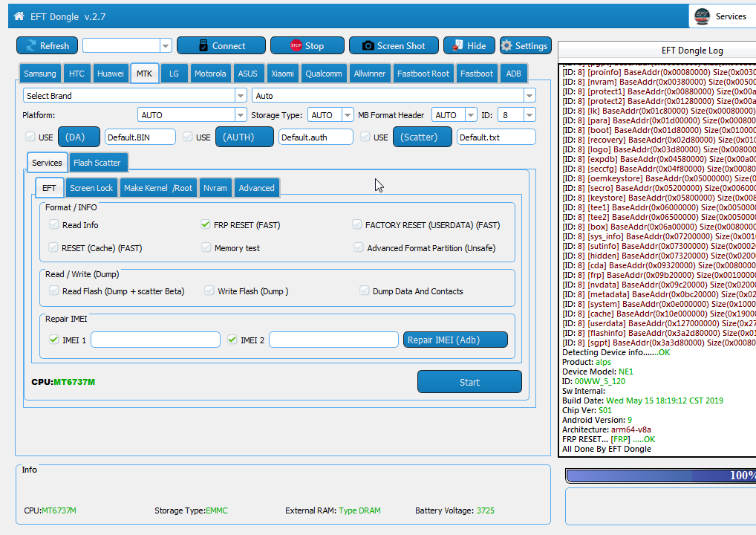This screenshot has height=535, width=756.
Task: Click the 100% progress bar
Action: point(661,475)
